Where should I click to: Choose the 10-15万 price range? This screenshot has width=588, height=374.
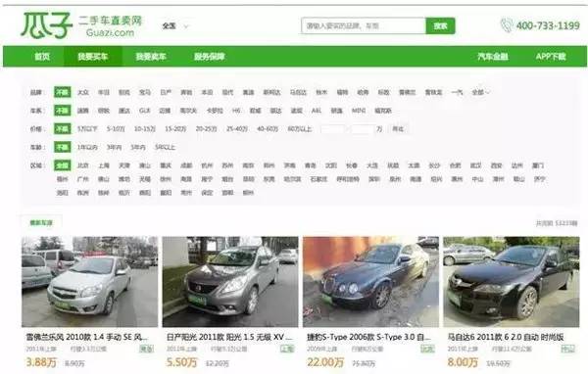[x=145, y=129]
